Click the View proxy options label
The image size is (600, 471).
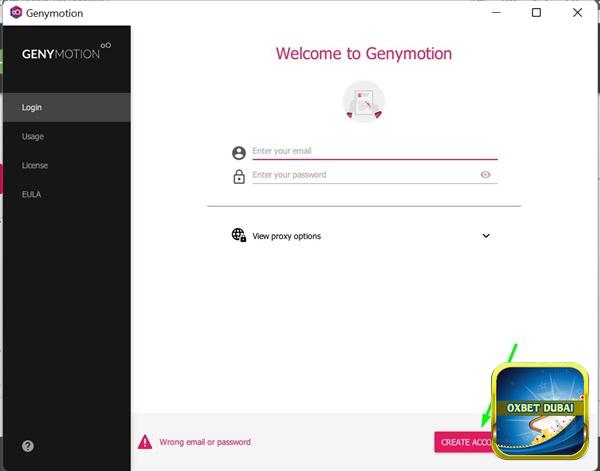click(287, 236)
